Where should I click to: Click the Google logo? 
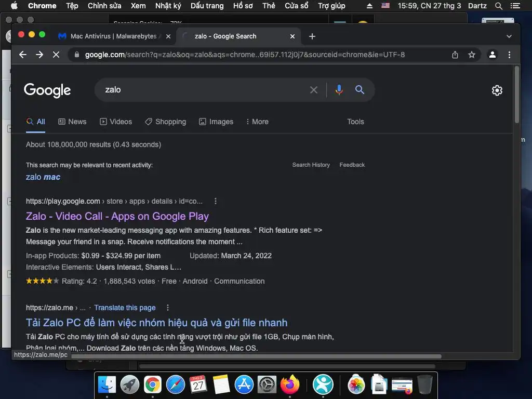click(x=47, y=90)
